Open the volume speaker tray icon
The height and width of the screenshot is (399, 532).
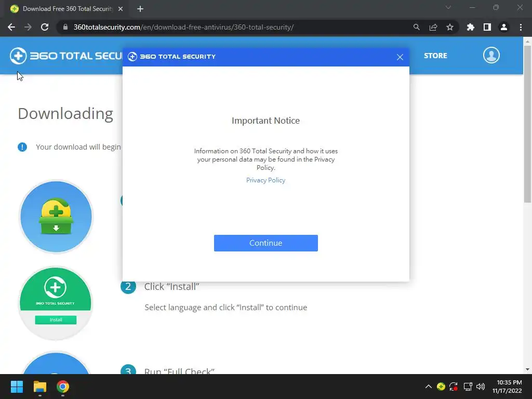[481, 387]
